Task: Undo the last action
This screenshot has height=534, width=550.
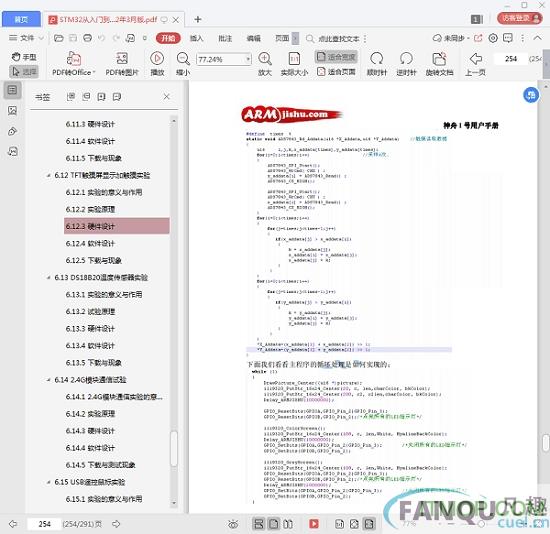Action: click(101, 38)
